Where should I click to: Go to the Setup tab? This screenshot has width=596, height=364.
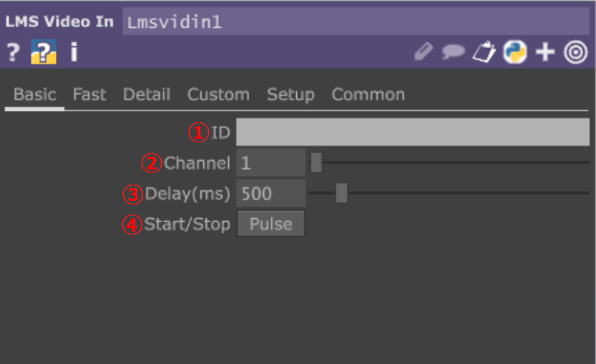(290, 94)
